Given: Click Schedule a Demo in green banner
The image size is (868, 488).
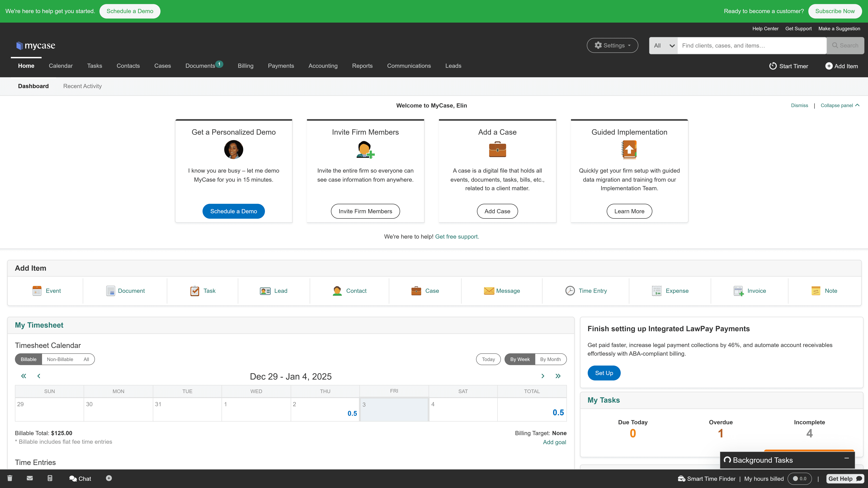Looking at the screenshot, I should 130,11.
